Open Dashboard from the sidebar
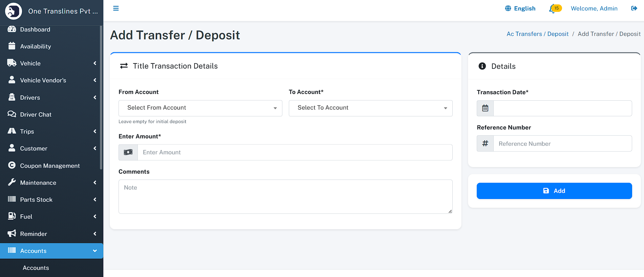Image resolution: width=644 pixels, height=277 pixels. [35, 29]
